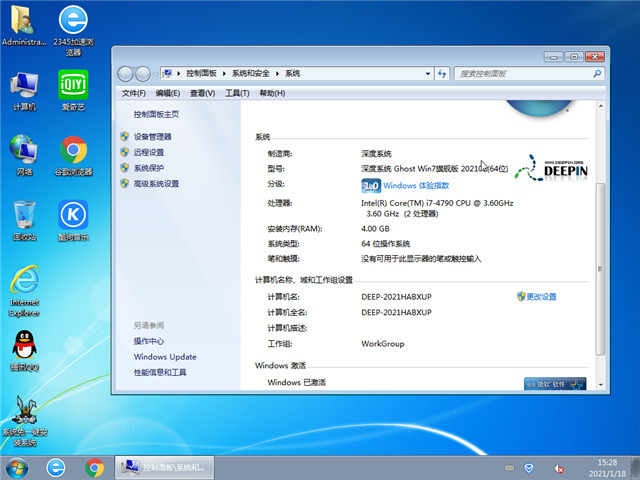This screenshot has height=480, width=640.
Task: Open 系统保护 link
Action: pos(149,168)
